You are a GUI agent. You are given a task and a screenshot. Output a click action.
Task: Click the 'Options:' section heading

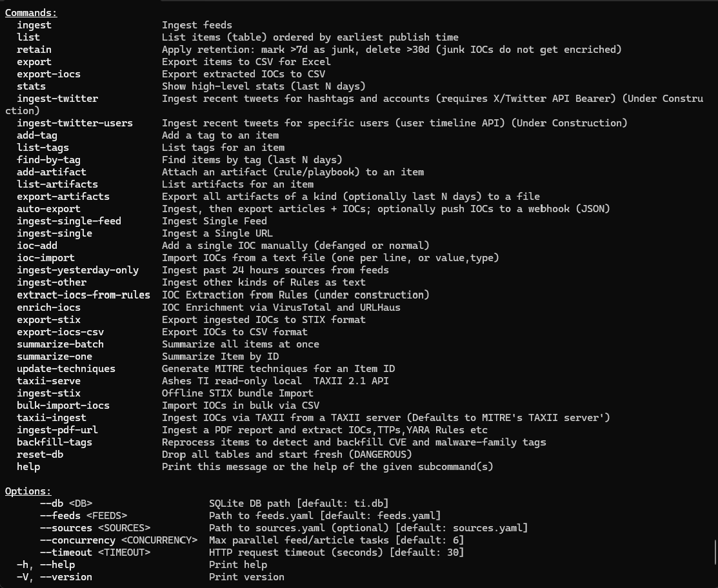(x=28, y=491)
